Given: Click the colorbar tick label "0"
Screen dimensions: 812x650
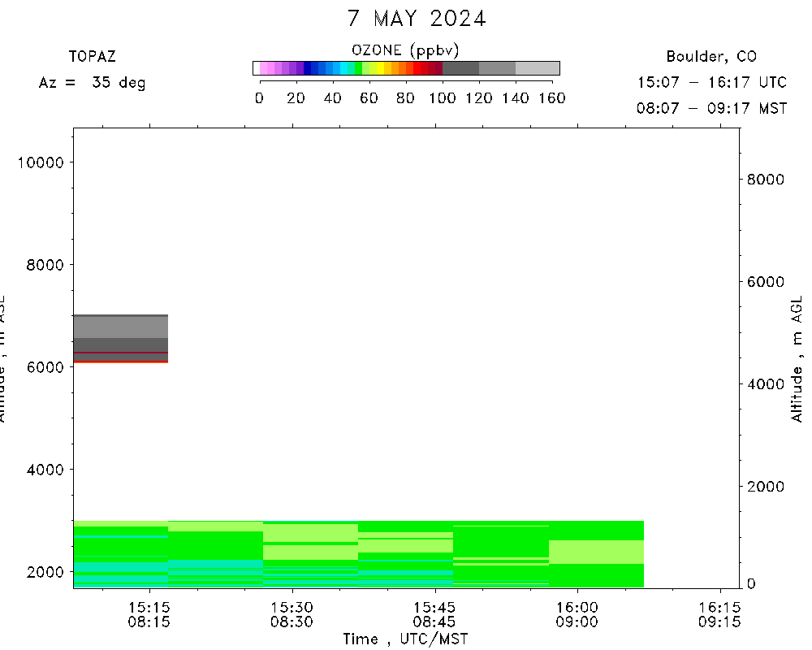Looking at the screenshot, I should tap(260, 98).
